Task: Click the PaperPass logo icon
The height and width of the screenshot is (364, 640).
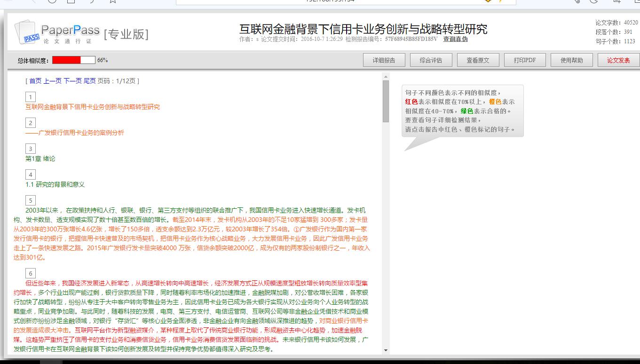Action: (x=26, y=33)
